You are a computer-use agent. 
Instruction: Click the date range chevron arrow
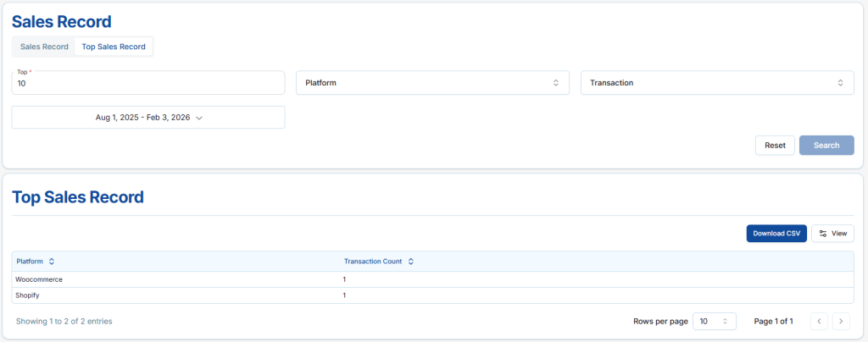pyautogui.click(x=199, y=119)
